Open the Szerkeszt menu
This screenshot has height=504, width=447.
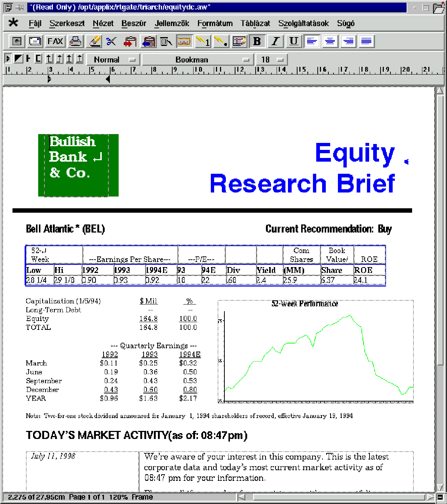pyautogui.click(x=67, y=24)
